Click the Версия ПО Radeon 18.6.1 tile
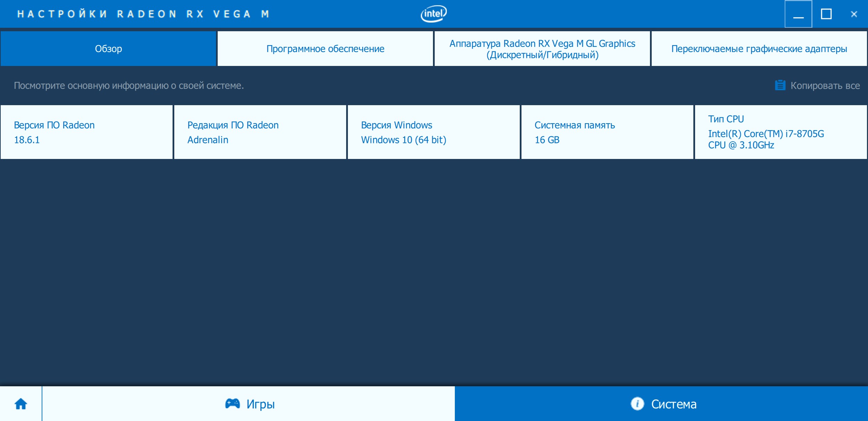This screenshot has width=868, height=421. (86, 132)
